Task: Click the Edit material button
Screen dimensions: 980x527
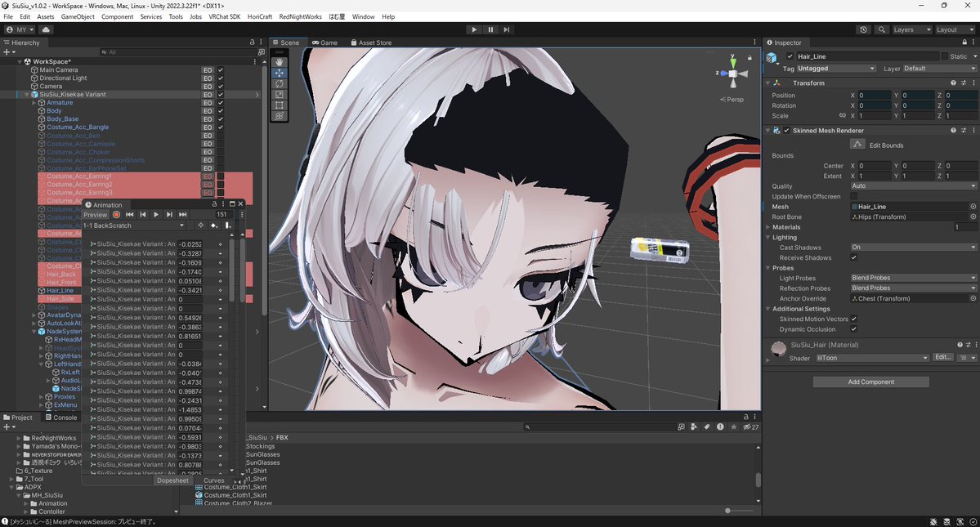Action: tap(943, 357)
